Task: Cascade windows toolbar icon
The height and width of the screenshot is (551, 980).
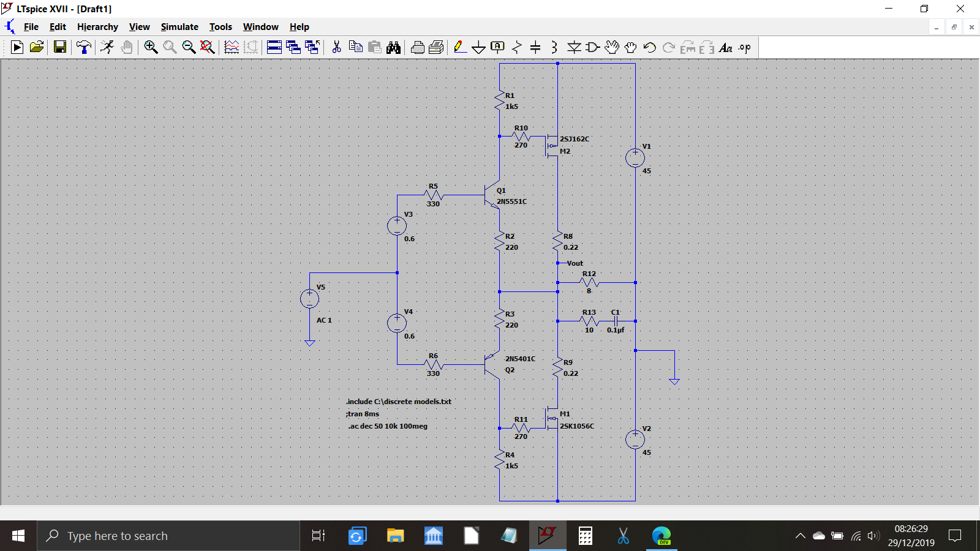Action: pos(293,47)
